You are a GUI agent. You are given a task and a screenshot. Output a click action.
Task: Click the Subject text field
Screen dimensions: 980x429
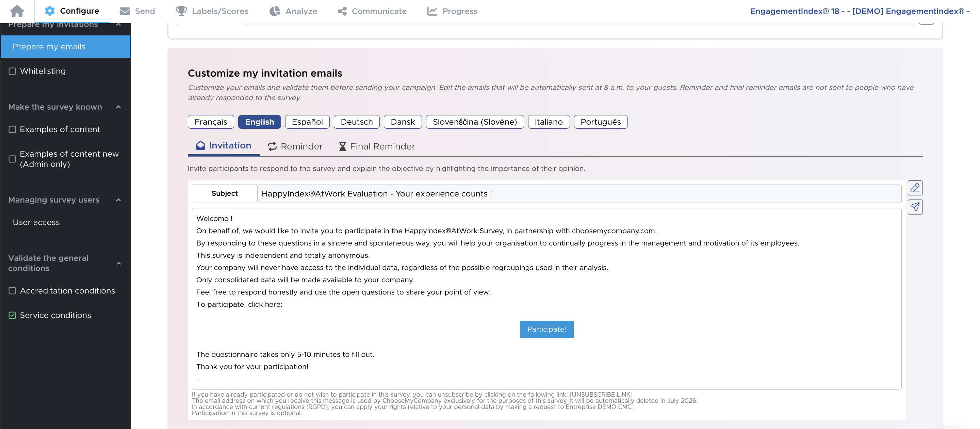(x=579, y=194)
